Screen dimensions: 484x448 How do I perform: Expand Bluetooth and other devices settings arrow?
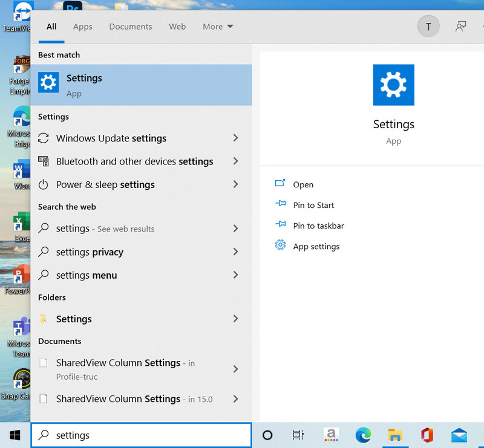tap(235, 161)
